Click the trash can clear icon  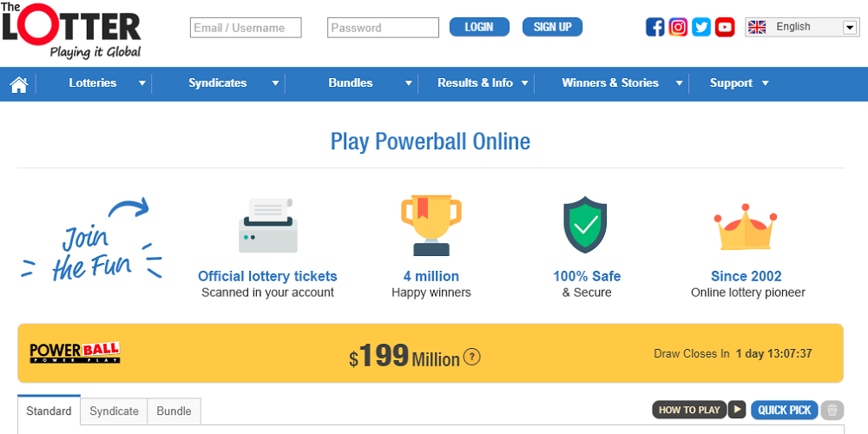(x=833, y=410)
